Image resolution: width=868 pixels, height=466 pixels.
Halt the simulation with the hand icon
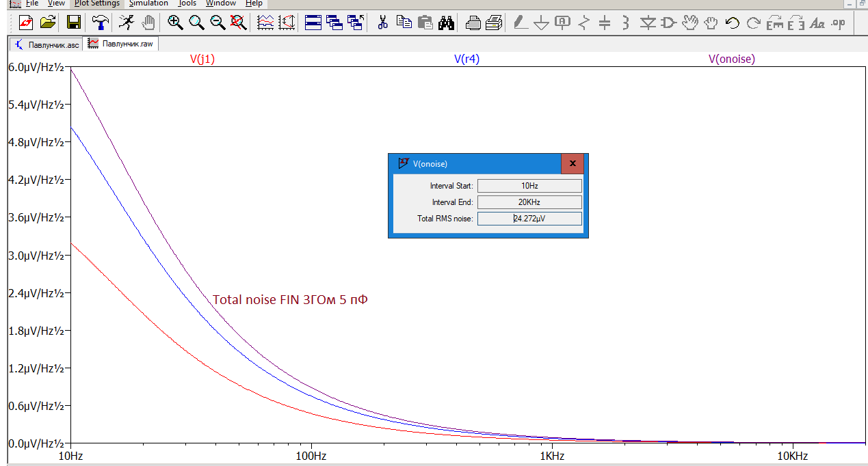click(148, 23)
